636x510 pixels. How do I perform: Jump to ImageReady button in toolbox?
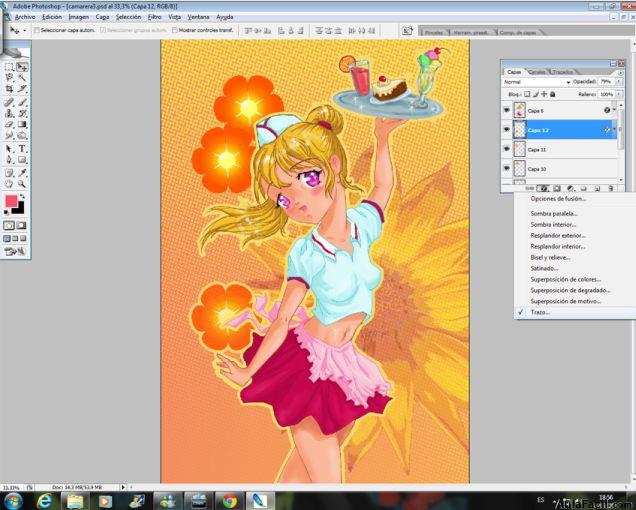click(15, 252)
